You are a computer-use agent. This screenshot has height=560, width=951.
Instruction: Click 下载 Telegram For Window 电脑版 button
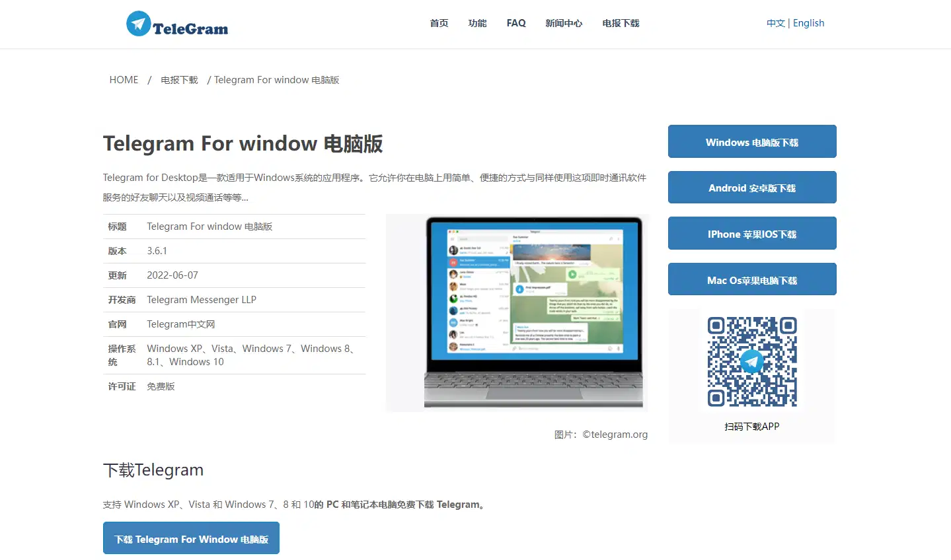191,539
